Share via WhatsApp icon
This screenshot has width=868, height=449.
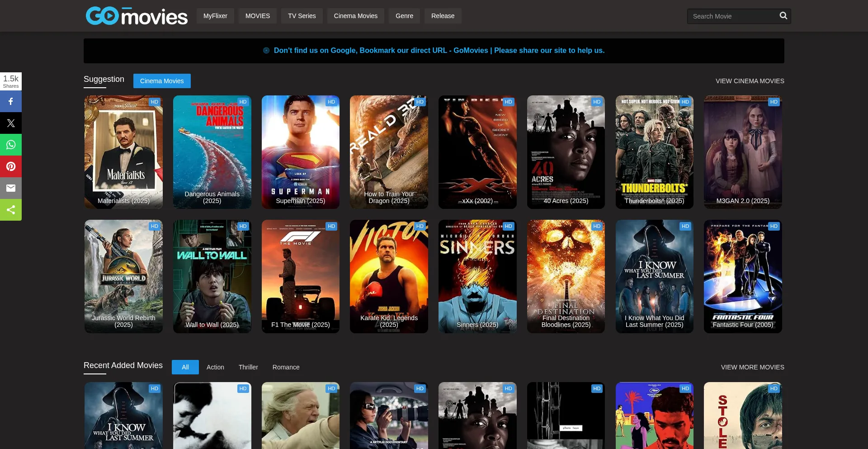(11, 145)
